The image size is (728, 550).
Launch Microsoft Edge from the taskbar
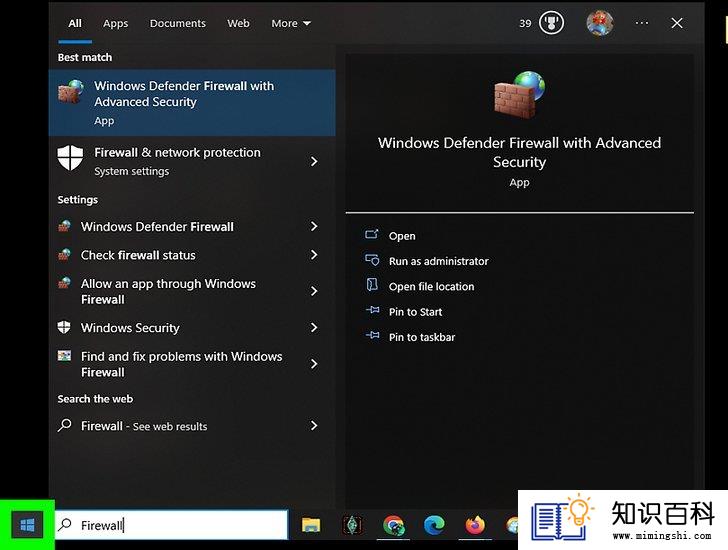[x=434, y=525]
